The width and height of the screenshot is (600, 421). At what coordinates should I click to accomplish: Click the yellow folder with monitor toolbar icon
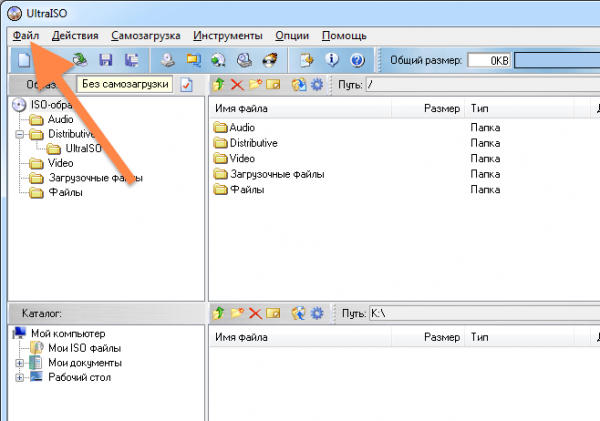point(193,60)
